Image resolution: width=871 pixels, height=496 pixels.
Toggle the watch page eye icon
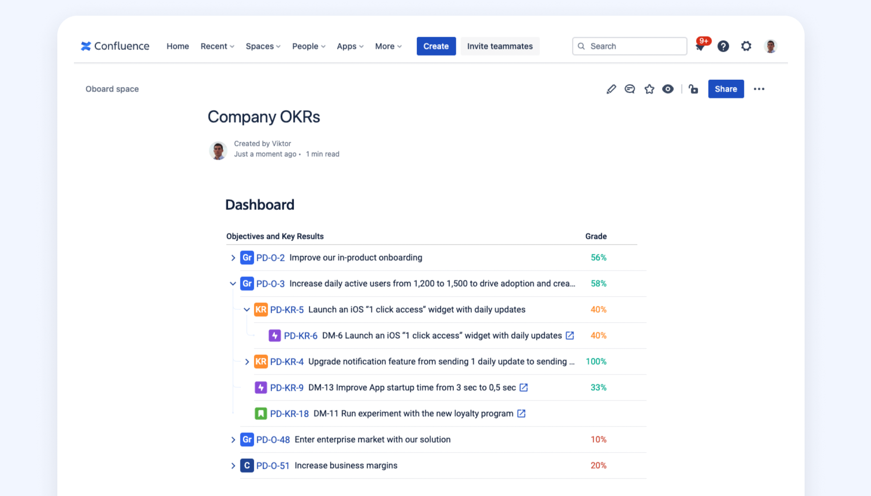pyautogui.click(x=668, y=89)
